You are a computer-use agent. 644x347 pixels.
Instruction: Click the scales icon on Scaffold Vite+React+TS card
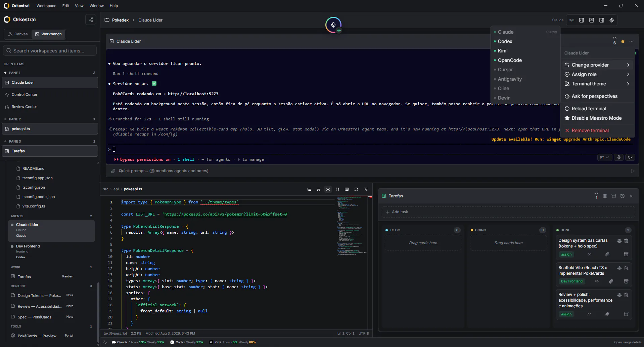(619, 268)
